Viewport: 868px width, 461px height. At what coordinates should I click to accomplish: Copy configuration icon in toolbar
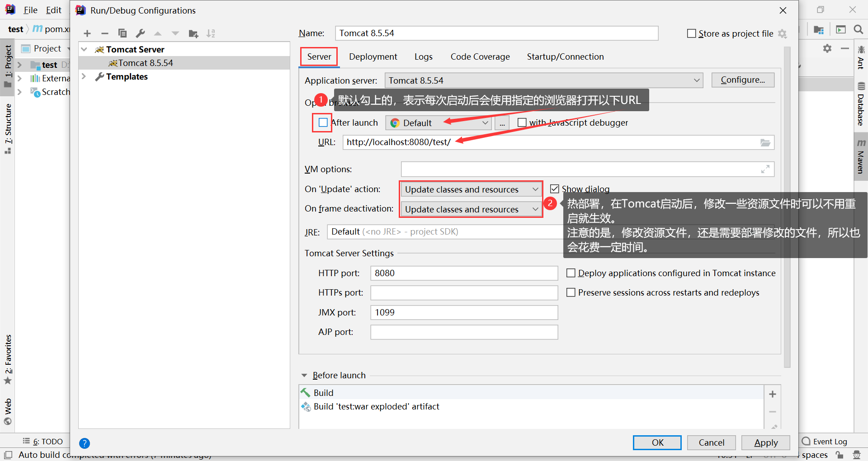(x=123, y=33)
